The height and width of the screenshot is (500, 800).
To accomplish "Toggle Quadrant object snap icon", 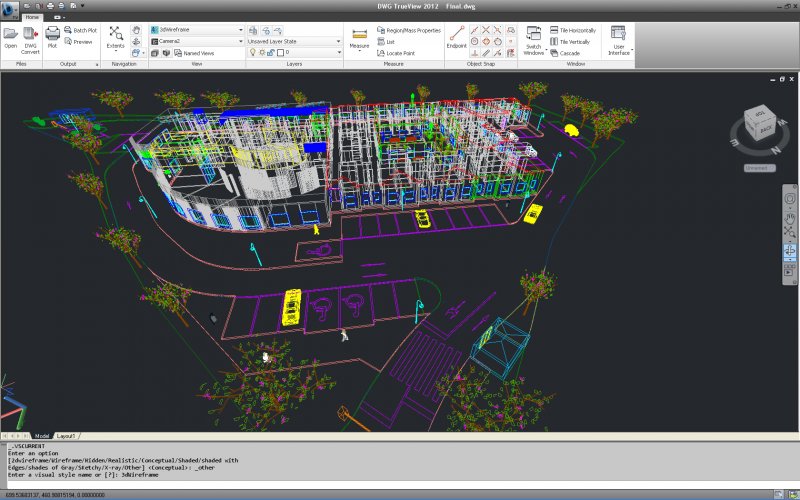I will coord(486,41).
